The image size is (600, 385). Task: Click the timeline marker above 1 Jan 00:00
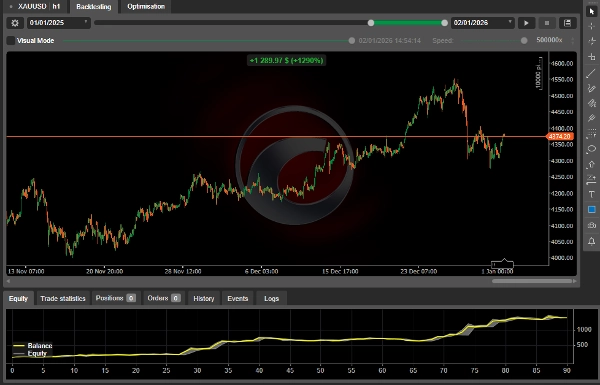click(x=502, y=264)
